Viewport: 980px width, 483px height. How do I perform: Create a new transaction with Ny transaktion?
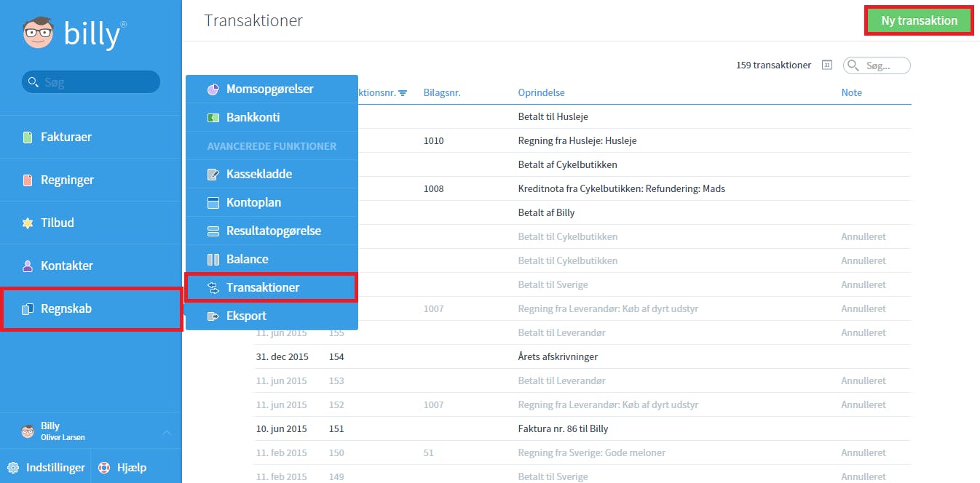coord(919,20)
